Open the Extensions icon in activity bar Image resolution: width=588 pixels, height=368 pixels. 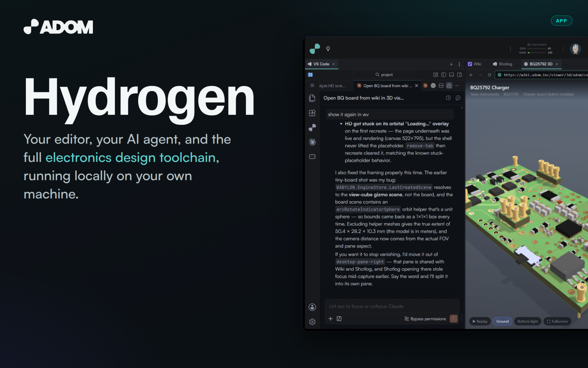pos(312,113)
